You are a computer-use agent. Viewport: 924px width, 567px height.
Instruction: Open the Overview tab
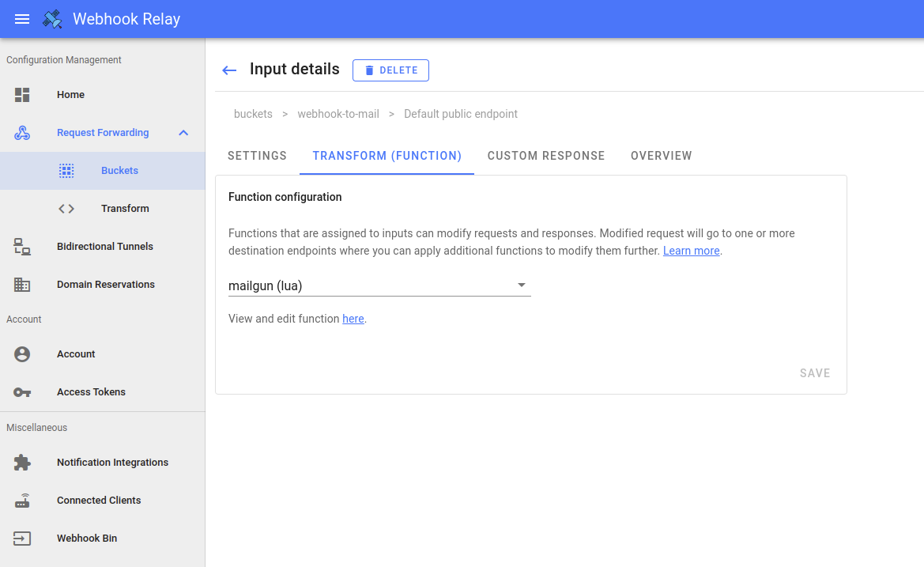[661, 156]
